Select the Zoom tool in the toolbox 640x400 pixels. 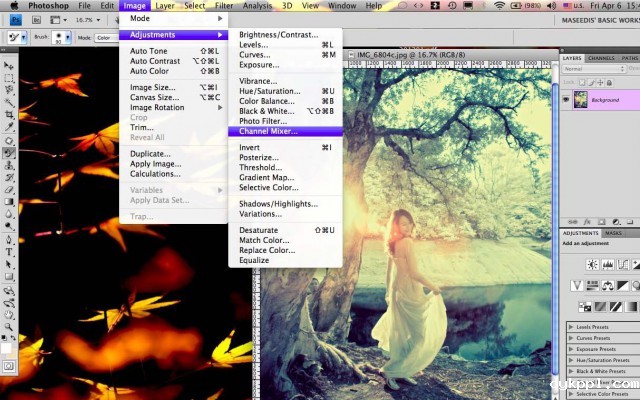[9, 328]
